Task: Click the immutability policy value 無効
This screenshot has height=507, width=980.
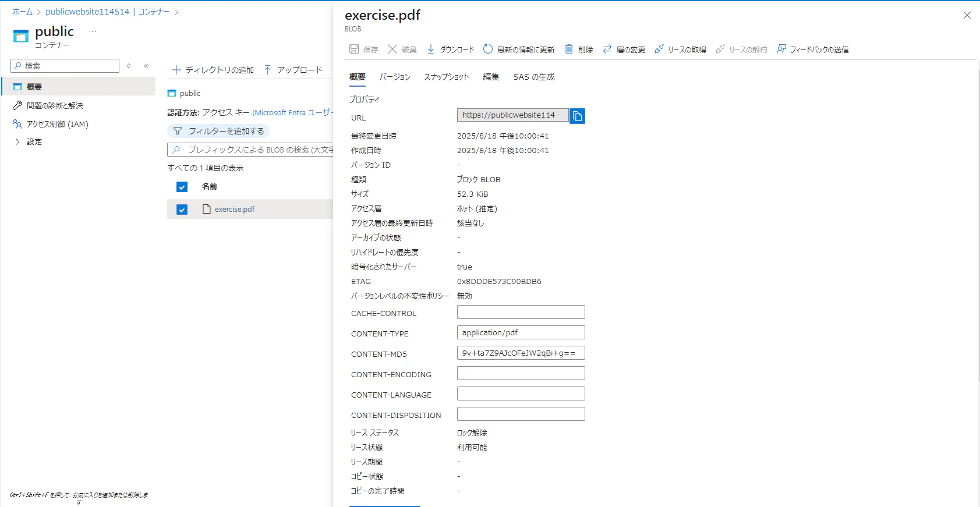Action: click(465, 296)
